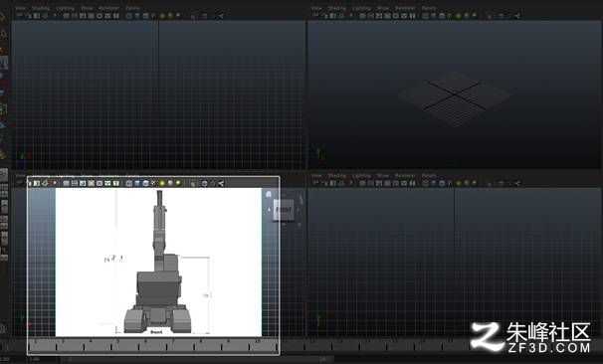This screenshot has height=364, width=603.
Task: Click the front face of the view cube
Action: [x=284, y=210]
